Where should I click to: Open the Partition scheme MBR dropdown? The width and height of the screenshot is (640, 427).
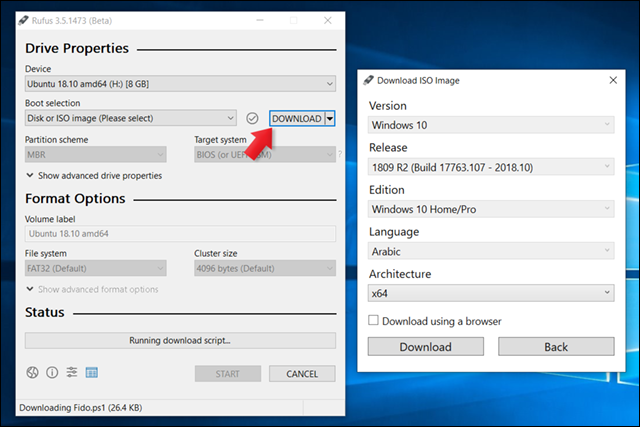96,155
